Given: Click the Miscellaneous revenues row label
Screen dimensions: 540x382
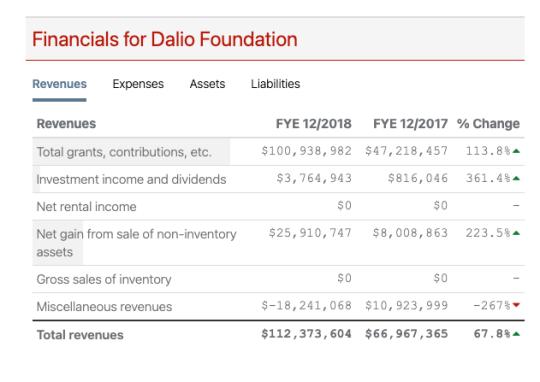Looking at the screenshot, I should [x=104, y=307].
